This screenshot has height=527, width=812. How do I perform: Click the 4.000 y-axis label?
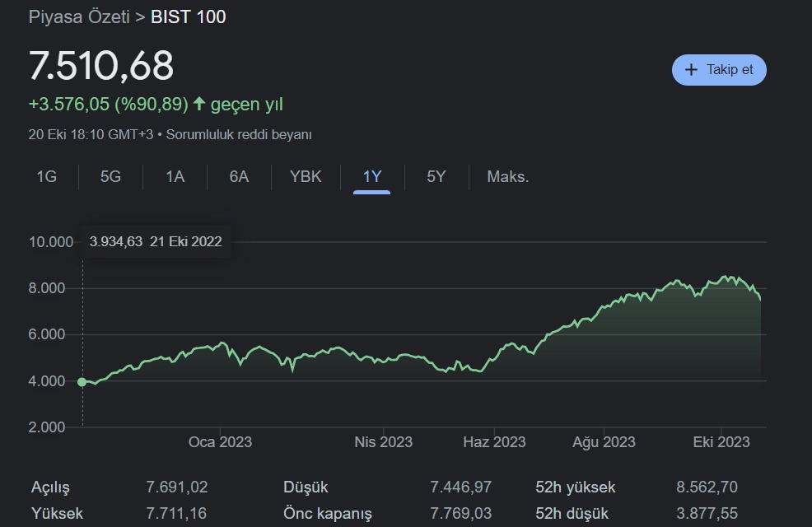[47, 381]
